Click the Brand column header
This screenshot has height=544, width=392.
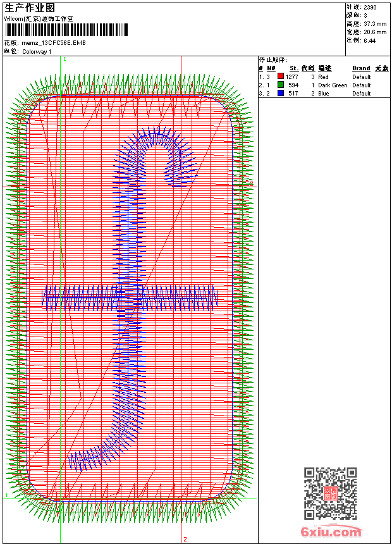[361, 68]
